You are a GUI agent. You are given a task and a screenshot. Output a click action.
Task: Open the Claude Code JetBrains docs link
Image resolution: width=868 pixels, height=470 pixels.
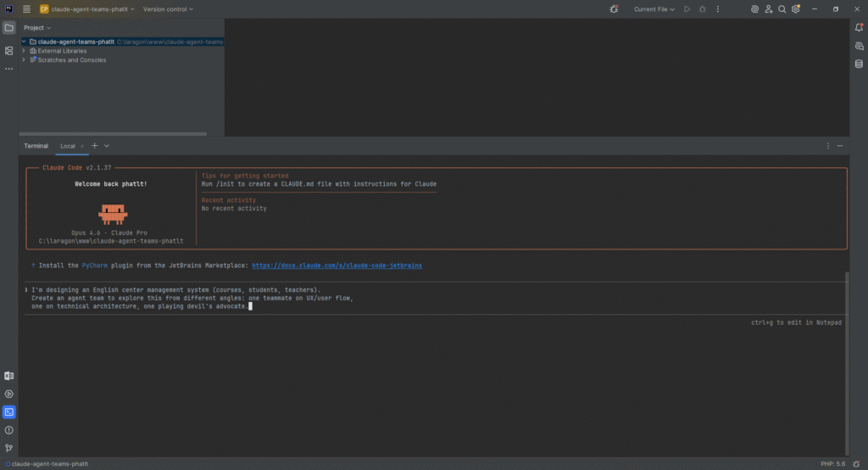coord(337,266)
